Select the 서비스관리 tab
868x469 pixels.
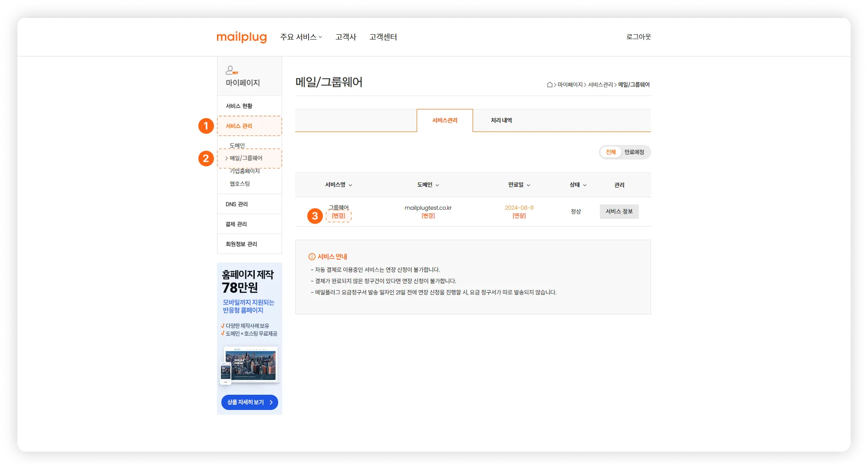pyautogui.click(x=444, y=120)
